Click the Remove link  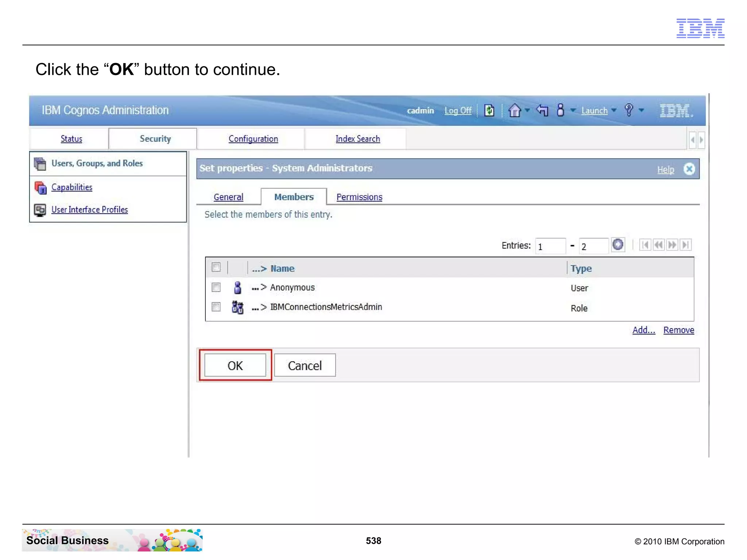pyautogui.click(x=678, y=330)
